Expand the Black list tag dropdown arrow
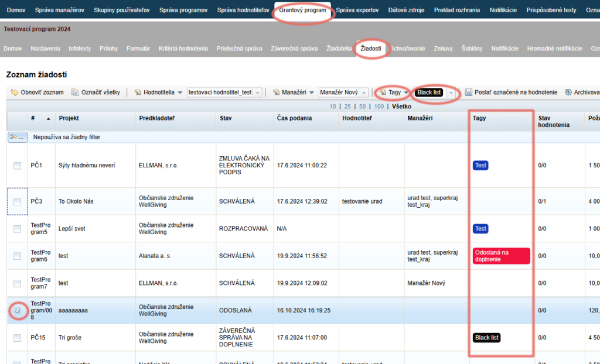Screen dimensions: 600x364 [451, 92]
